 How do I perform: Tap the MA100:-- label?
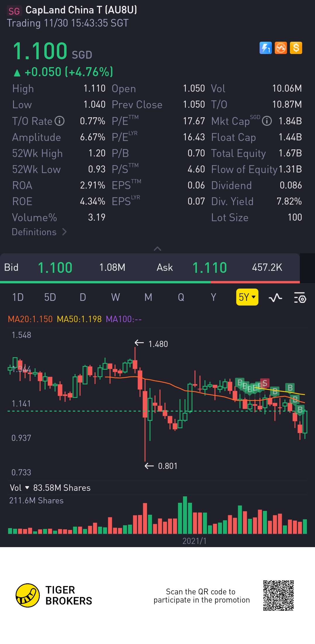click(124, 319)
